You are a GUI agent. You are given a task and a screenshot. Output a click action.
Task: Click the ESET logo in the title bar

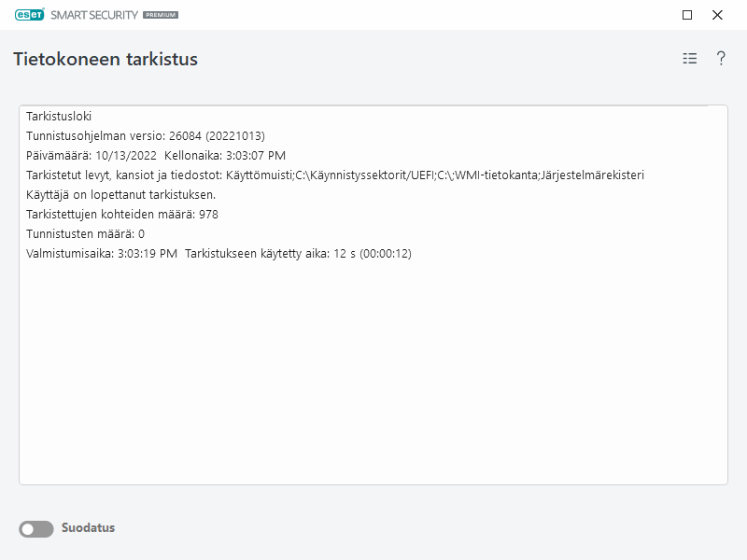pos(29,15)
